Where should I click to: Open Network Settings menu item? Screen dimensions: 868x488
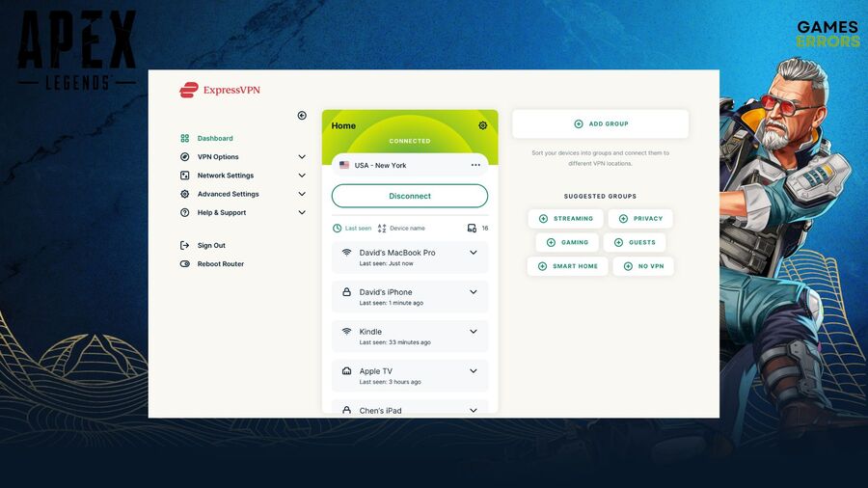(226, 176)
